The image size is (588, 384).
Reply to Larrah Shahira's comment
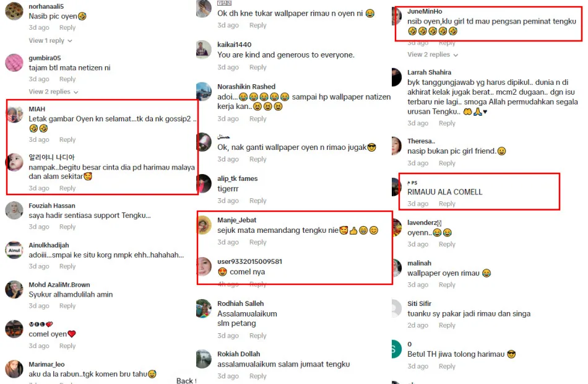point(447,123)
